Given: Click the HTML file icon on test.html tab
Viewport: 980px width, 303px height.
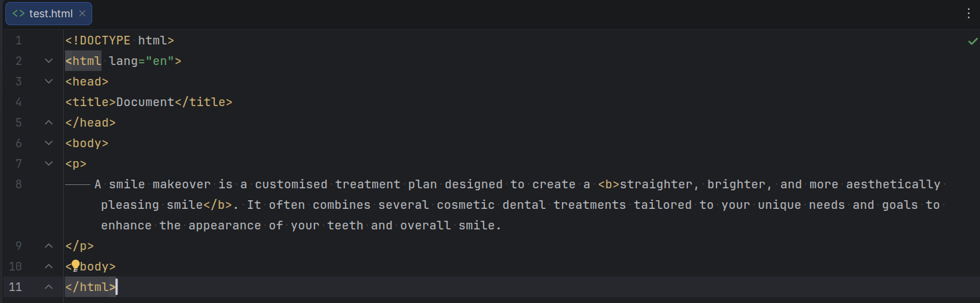Looking at the screenshot, I should click(19, 13).
